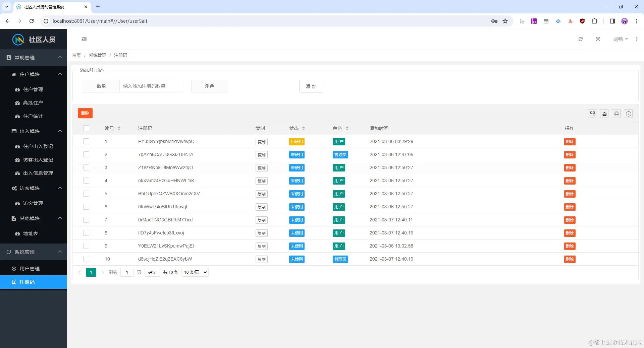Image resolution: width=644 pixels, height=348 pixels.
Task: Open 住户出入登记 menu item
Action: [x=34, y=146]
